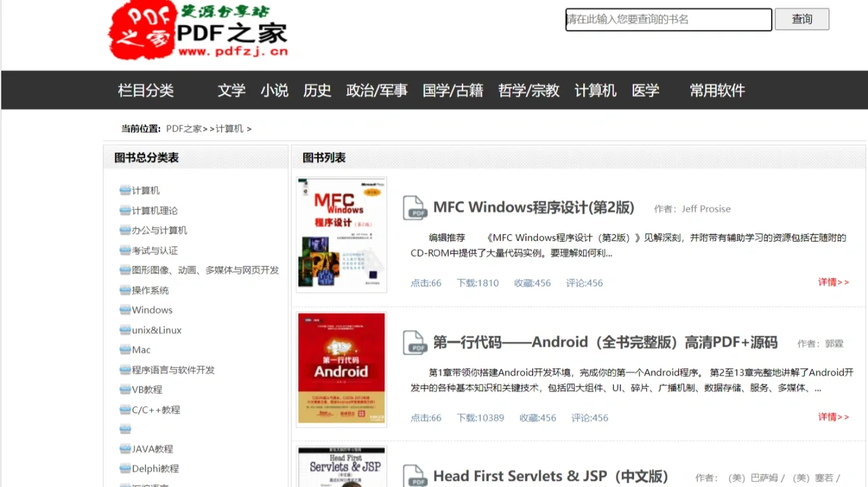Select C/C++教程 in the category list
The height and width of the screenshot is (487, 868).
point(156,410)
